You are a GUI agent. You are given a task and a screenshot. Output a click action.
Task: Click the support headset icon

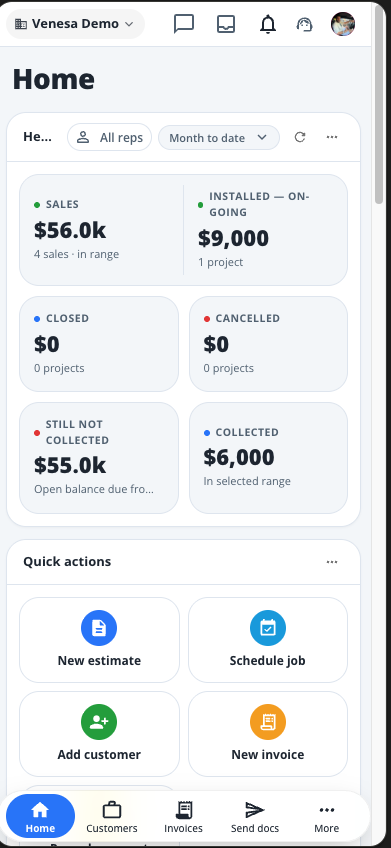(305, 24)
